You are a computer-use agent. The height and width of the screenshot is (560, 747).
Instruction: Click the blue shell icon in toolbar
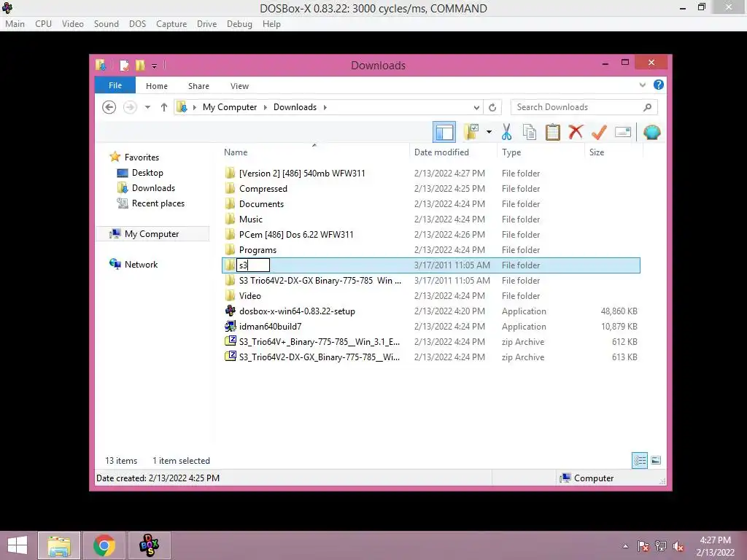(x=651, y=132)
